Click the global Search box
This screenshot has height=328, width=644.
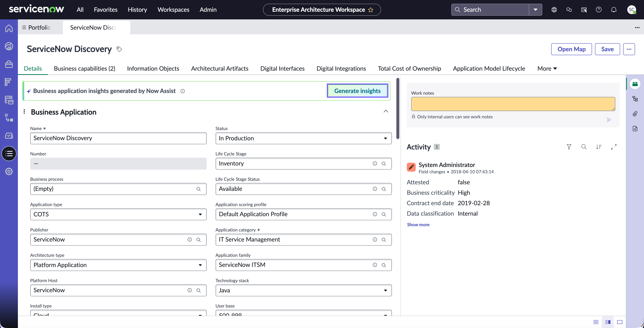coord(490,10)
